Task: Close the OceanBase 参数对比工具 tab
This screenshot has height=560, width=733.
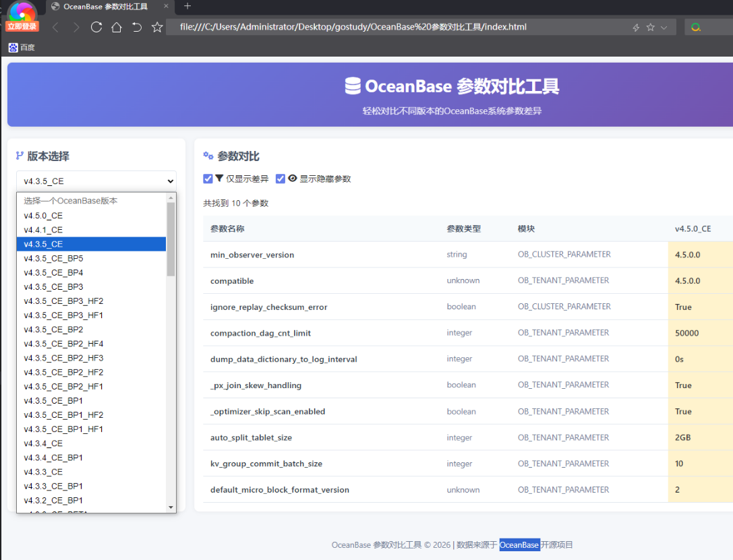Action: click(166, 6)
